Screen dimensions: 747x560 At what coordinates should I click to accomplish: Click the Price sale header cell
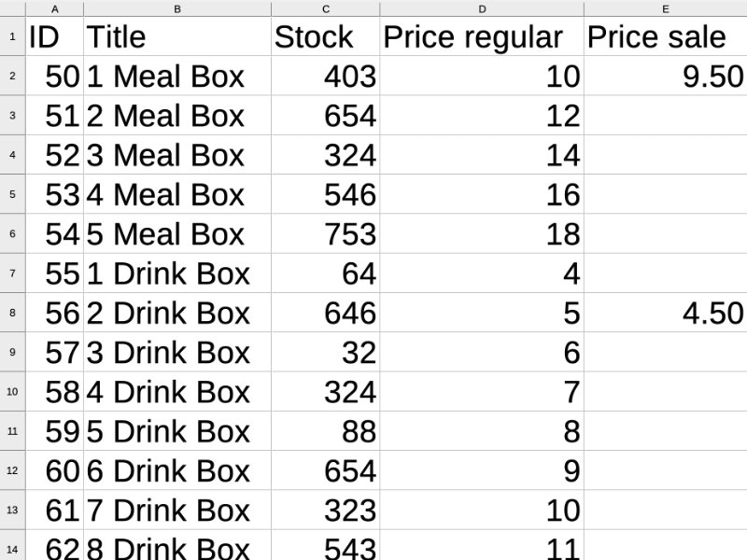(x=666, y=36)
